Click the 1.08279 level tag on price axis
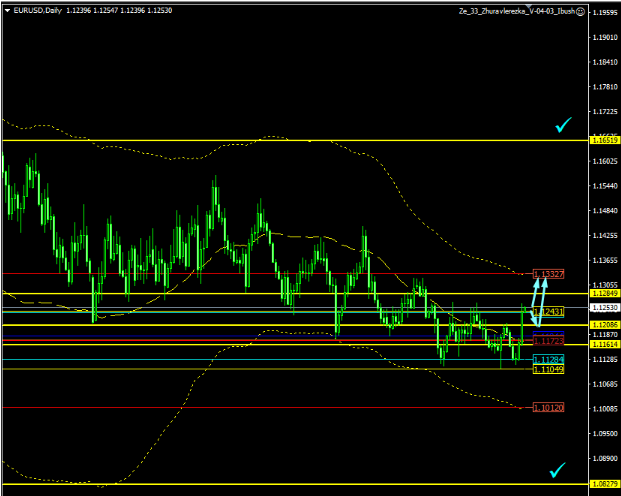 [x=603, y=484]
